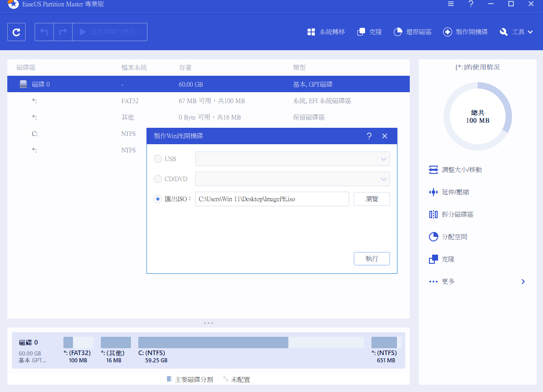Click the 更多 three-dot more option

[x=442, y=282]
